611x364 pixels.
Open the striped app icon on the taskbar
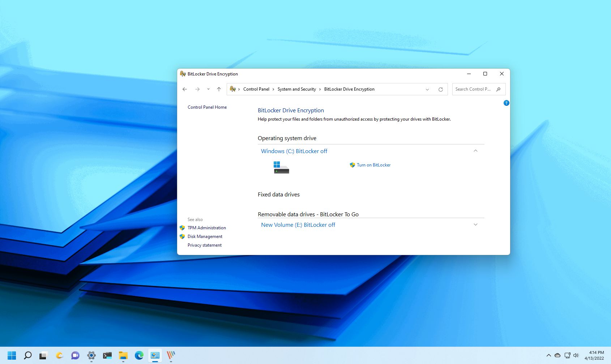coord(171,355)
